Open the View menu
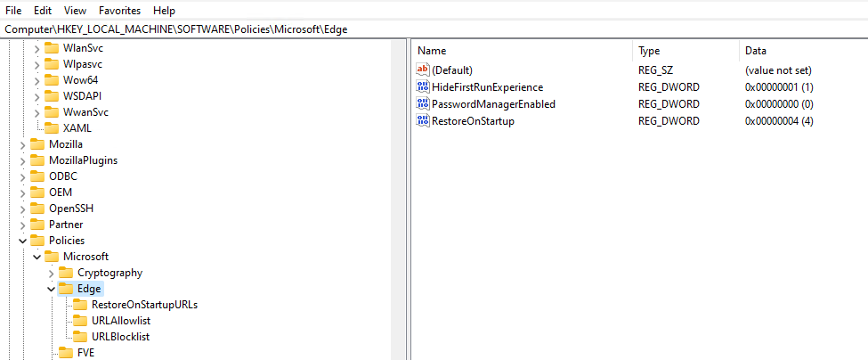This screenshot has width=868, height=360. [x=76, y=11]
